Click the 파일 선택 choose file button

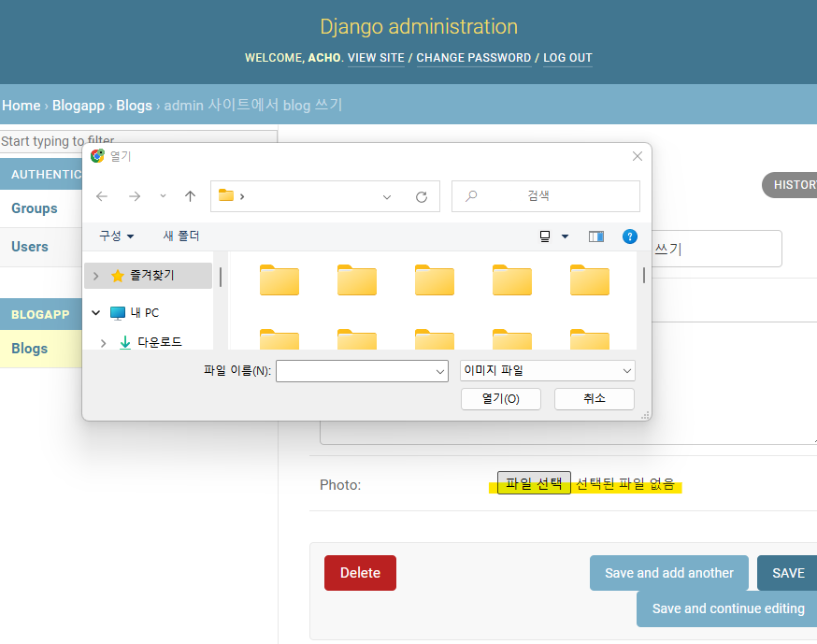[x=534, y=483]
